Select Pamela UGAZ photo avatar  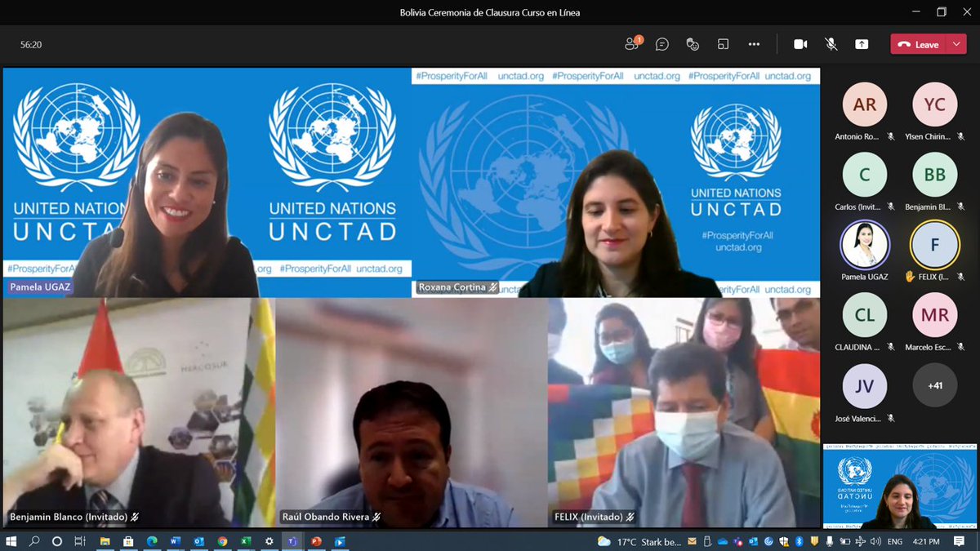coord(865,245)
